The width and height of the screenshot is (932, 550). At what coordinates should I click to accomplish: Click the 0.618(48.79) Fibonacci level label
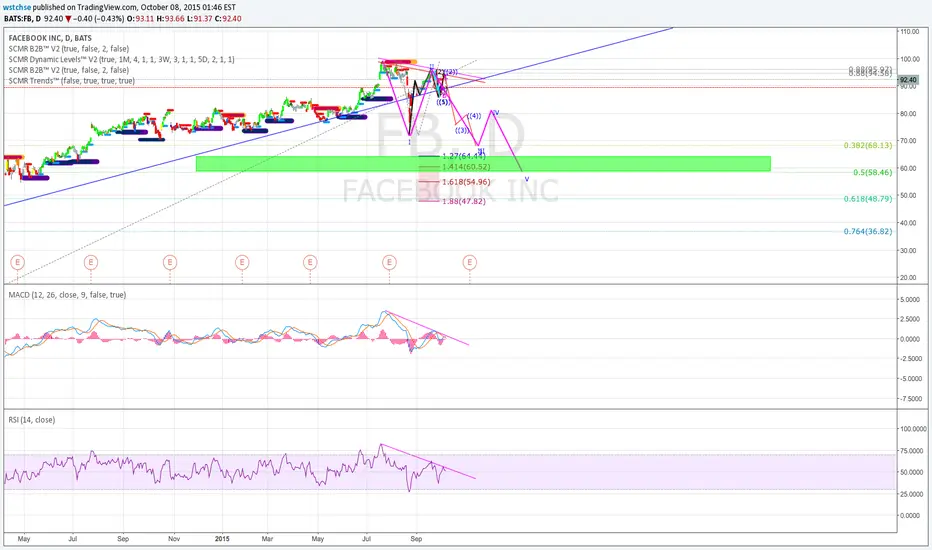tap(868, 199)
